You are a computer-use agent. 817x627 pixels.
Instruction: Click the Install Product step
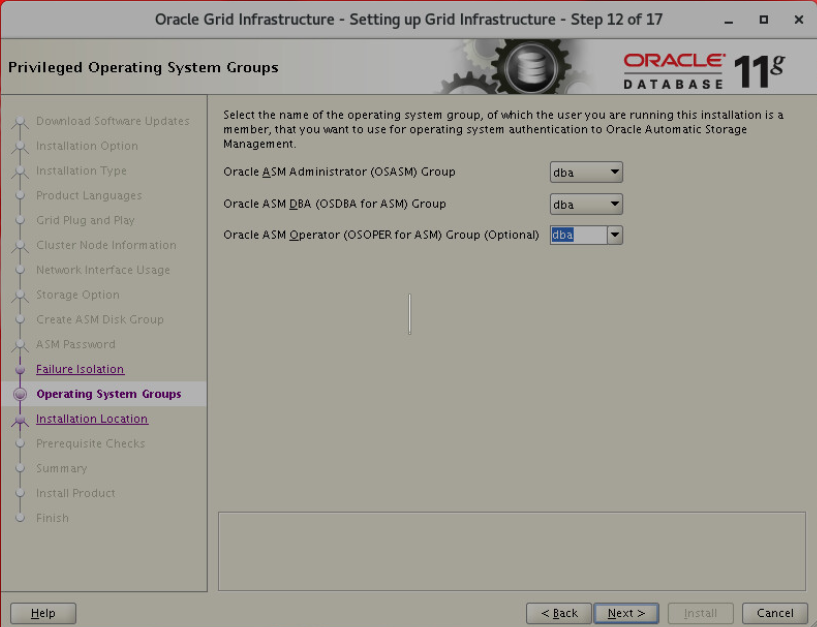[x=76, y=493]
